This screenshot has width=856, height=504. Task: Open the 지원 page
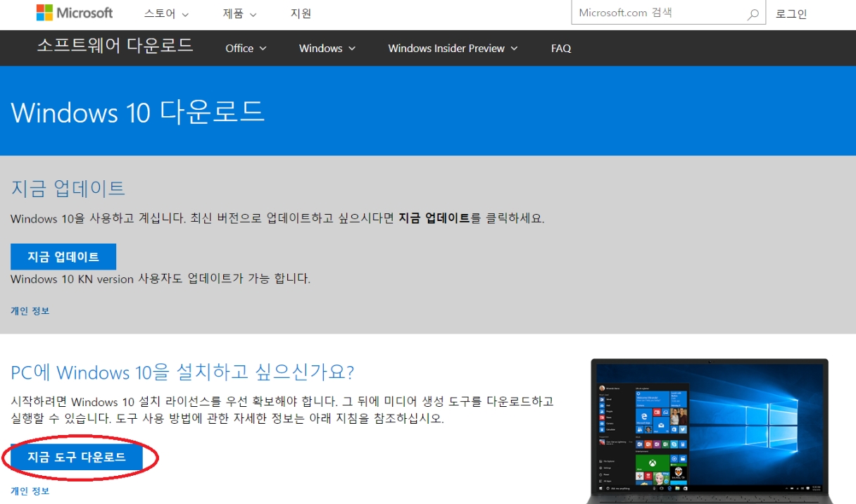301,14
